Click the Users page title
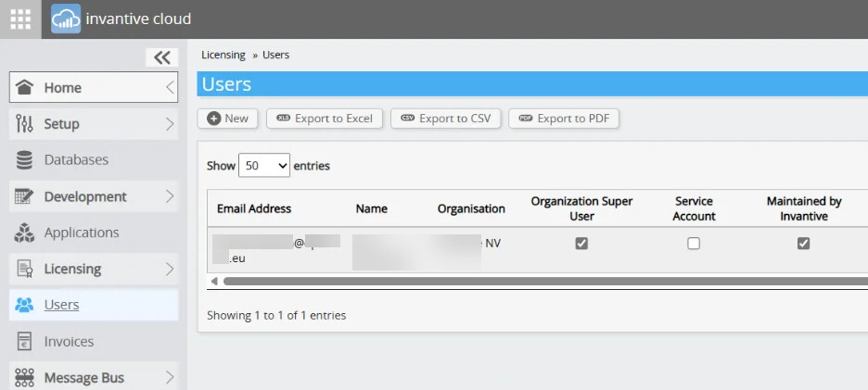The image size is (868, 390). (x=226, y=84)
